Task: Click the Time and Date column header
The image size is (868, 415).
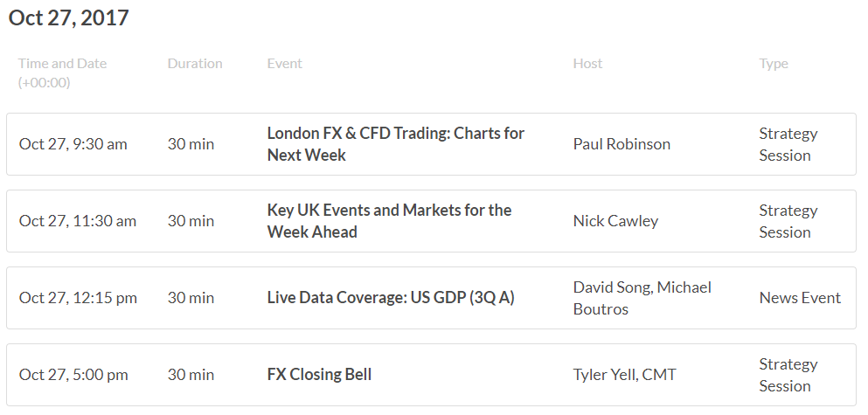Action: click(62, 73)
